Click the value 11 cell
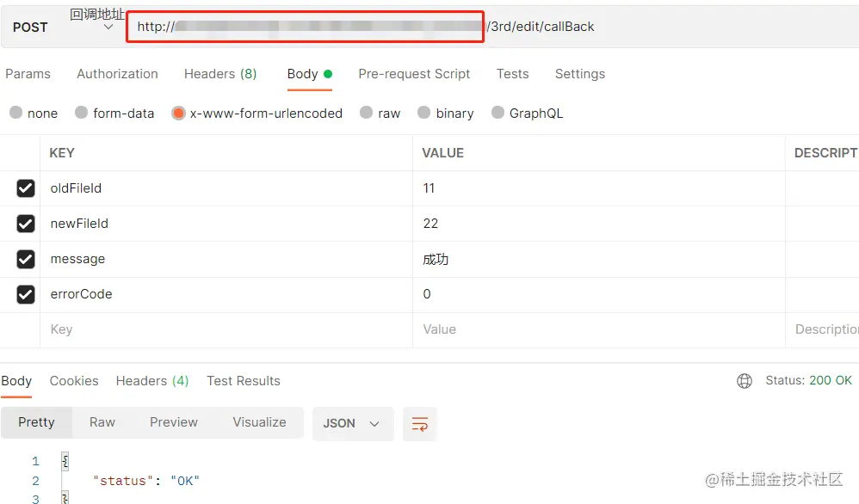This screenshot has height=504, width=859. point(599,188)
